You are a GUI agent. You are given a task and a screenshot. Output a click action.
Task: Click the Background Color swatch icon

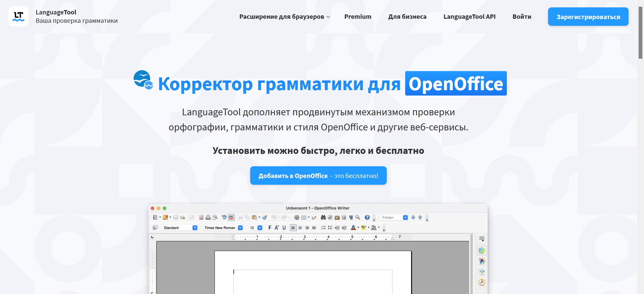[x=374, y=228]
